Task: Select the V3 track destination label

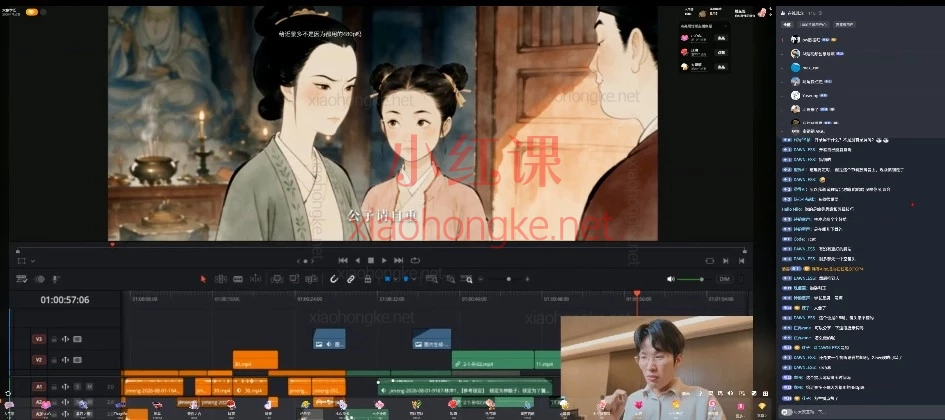Action: [39, 339]
